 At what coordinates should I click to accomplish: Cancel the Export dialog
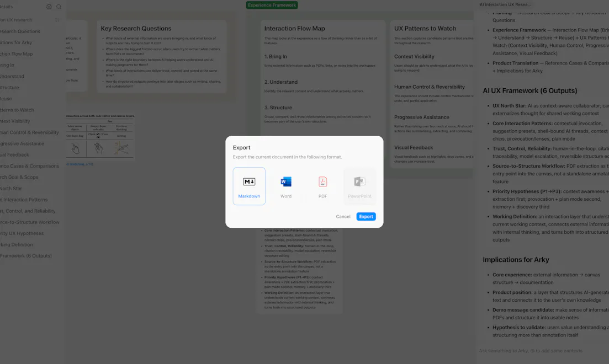(x=343, y=217)
